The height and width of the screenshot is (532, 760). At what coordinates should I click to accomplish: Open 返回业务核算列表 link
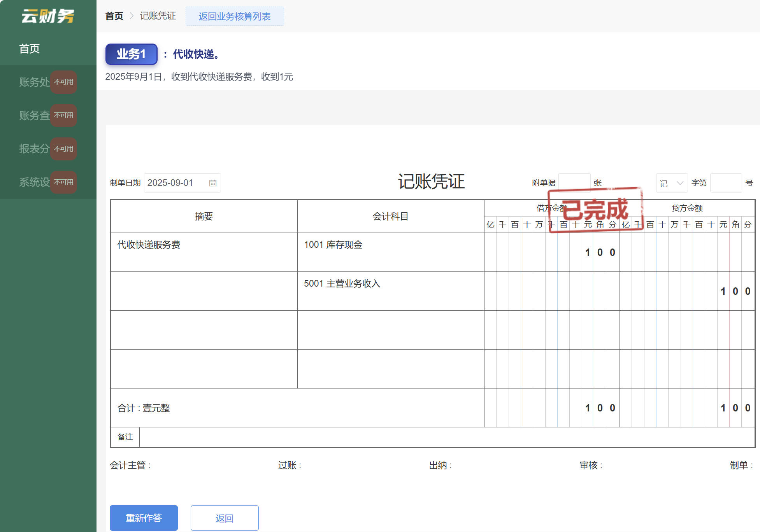(235, 16)
